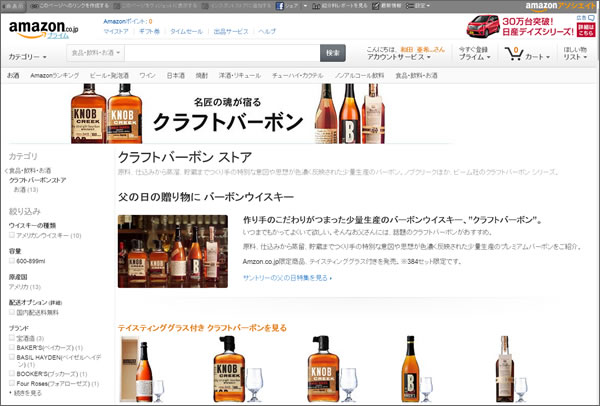600x406 pixels.
Task: Open the 洋酒・リキュール nav tab
Action: (x=240, y=75)
